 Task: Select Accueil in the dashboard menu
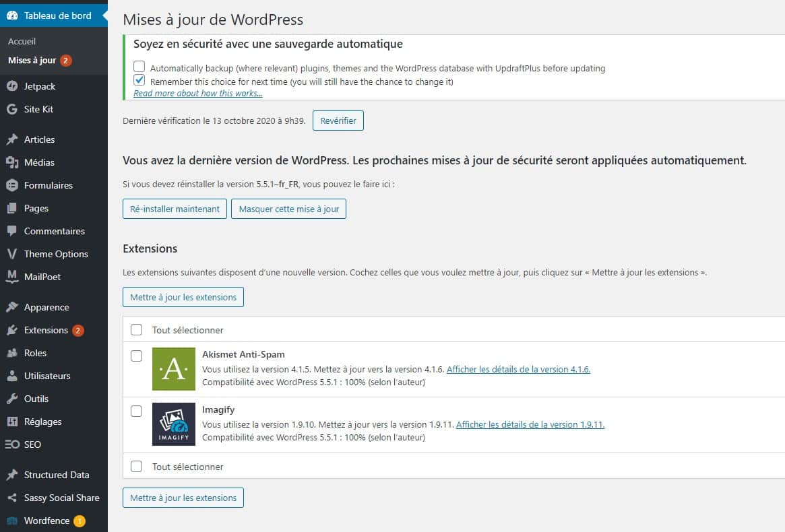(x=22, y=41)
